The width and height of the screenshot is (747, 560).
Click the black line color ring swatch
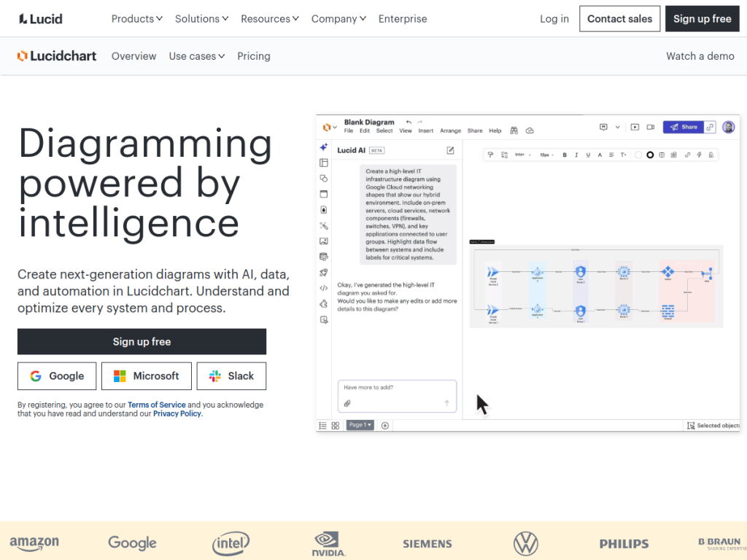[650, 155]
